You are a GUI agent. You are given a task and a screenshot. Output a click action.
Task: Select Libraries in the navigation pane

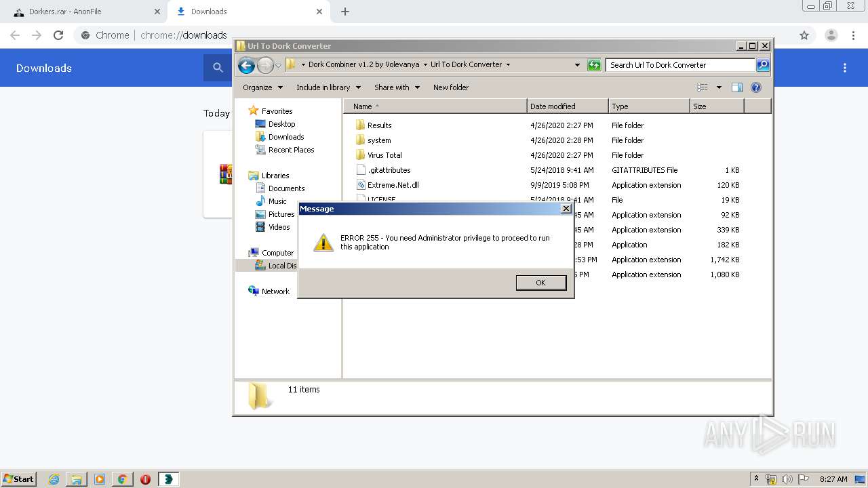pyautogui.click(x=269, y=176)
